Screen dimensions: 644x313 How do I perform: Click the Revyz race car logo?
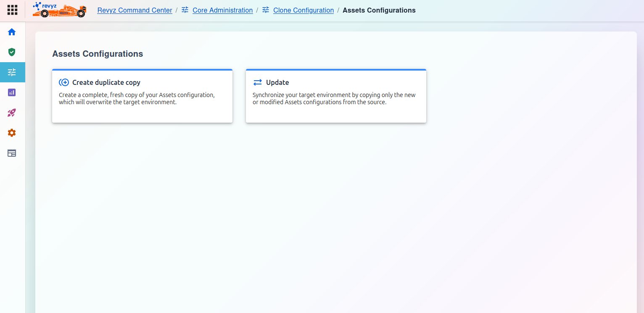coord(59,10)
